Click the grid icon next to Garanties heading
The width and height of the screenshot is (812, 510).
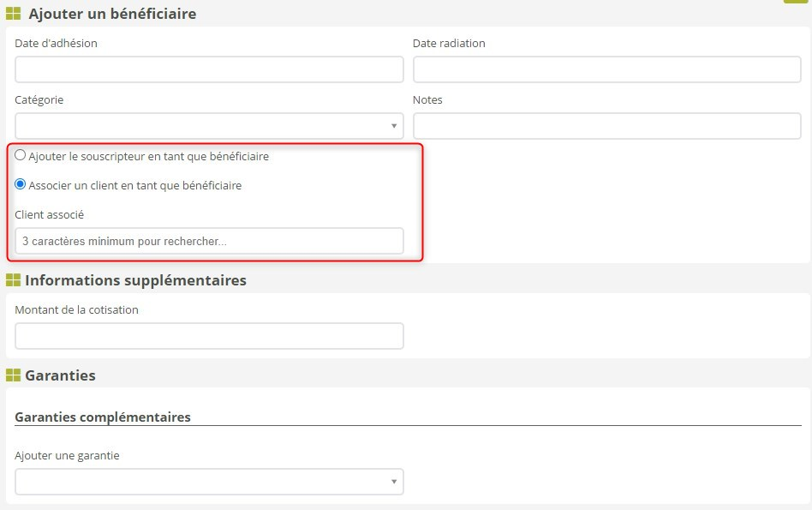click(x=14, y=375)
